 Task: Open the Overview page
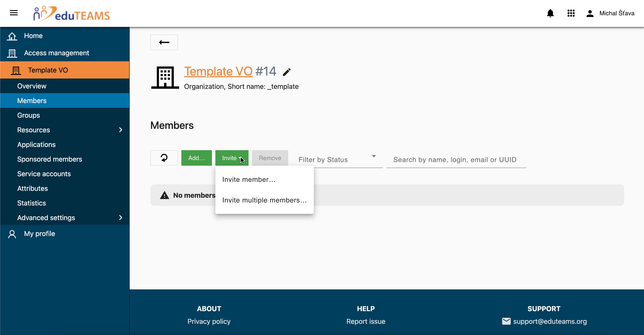pos(65,86)
